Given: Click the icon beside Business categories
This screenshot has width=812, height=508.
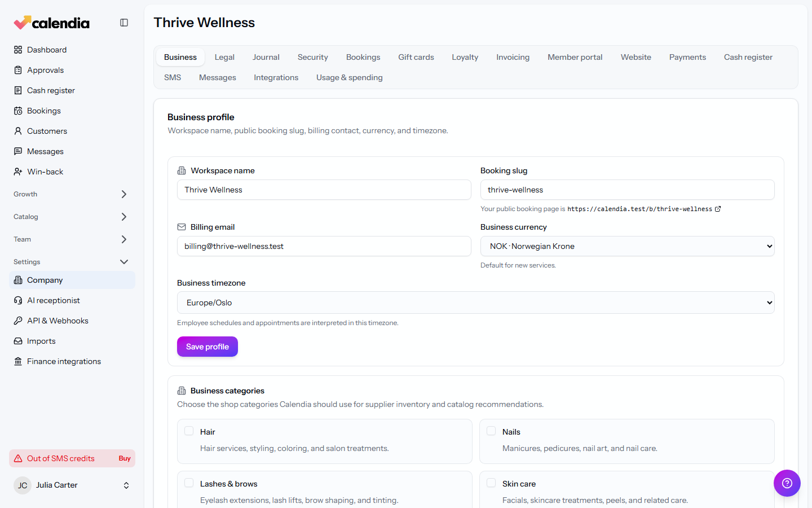Looking at the screenshot, I should click(182, 391).
